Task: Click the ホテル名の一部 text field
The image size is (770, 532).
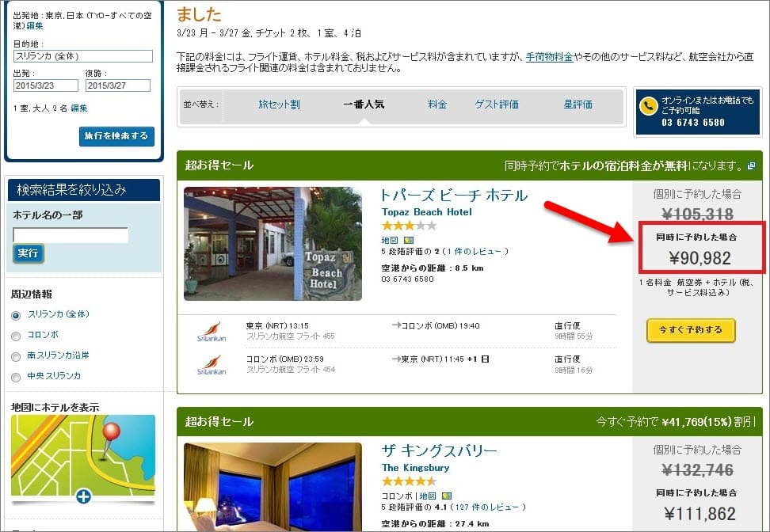Action: click(x=71, y=235)
